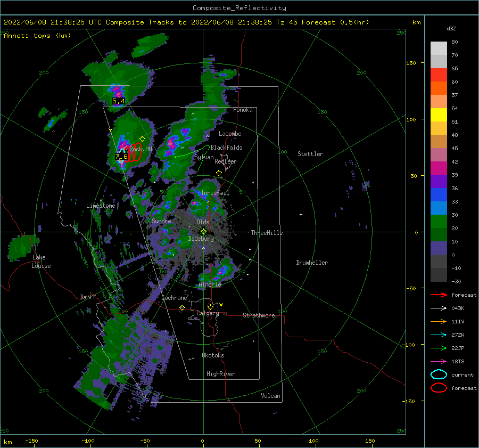Click the purple swatch between 10 and 0 dBZ
Image resolution: width=479 pixels, height=448 pixels.
coord(439,248)
